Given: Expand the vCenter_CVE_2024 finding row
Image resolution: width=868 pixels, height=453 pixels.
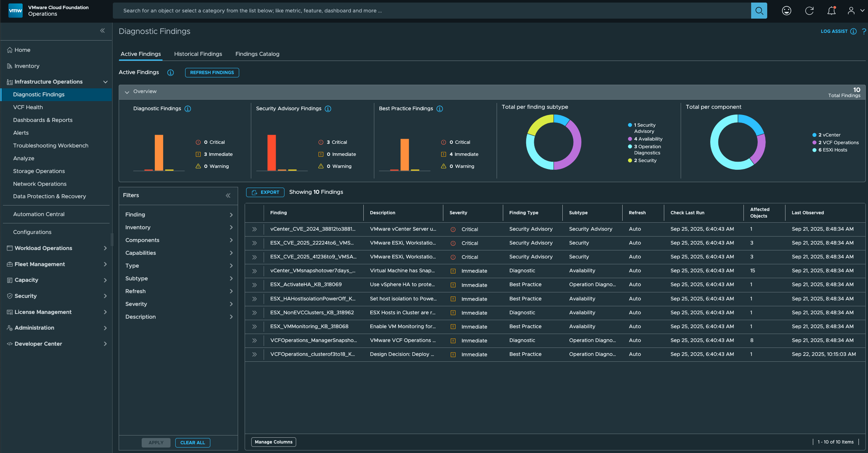Looking at the screenshot, I should [x=255, y=229].
